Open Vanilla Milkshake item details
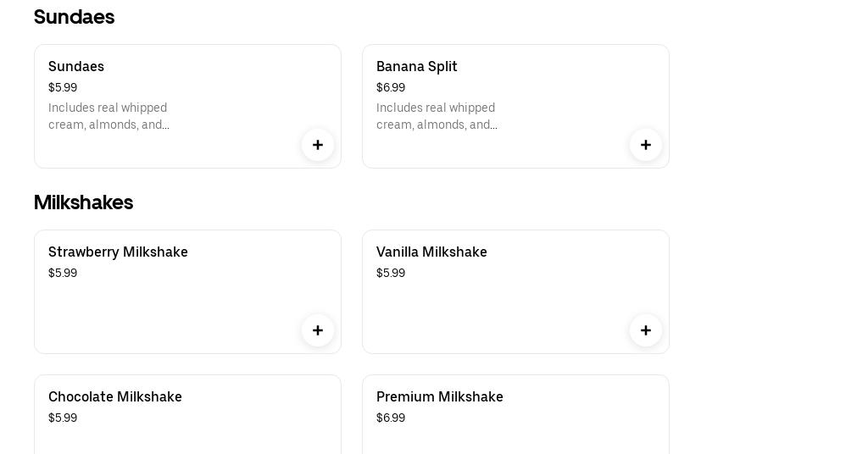The image size is (868, 454). coord(431,252)
